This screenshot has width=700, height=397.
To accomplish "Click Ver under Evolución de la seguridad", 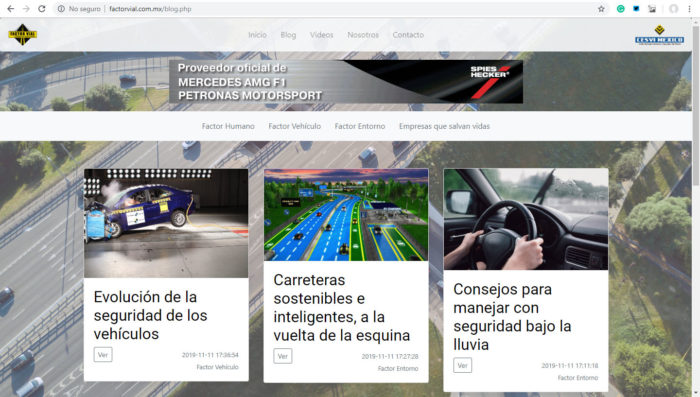I will coord(103,355).
